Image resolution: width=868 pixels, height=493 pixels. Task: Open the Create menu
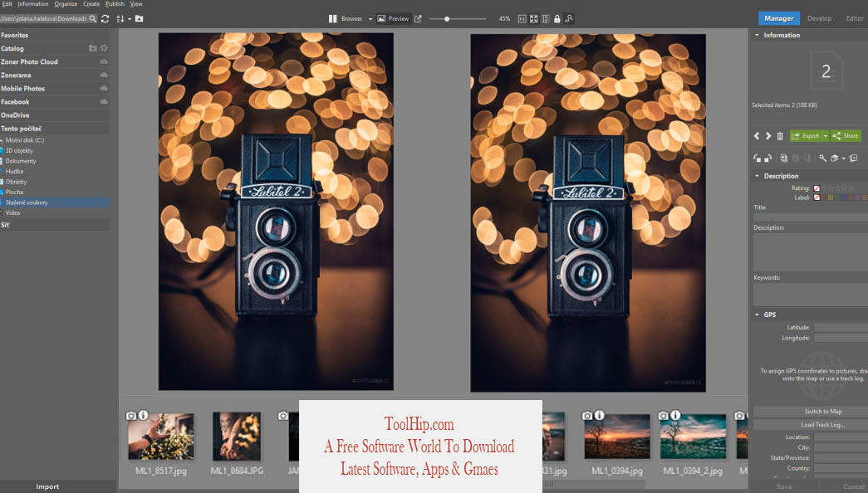click(91, 4)
